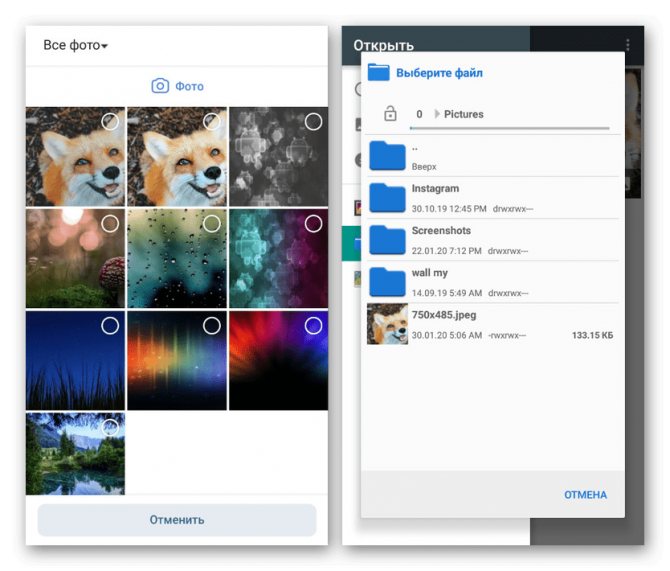Open the three-dot overflow menu

point(627,44)
